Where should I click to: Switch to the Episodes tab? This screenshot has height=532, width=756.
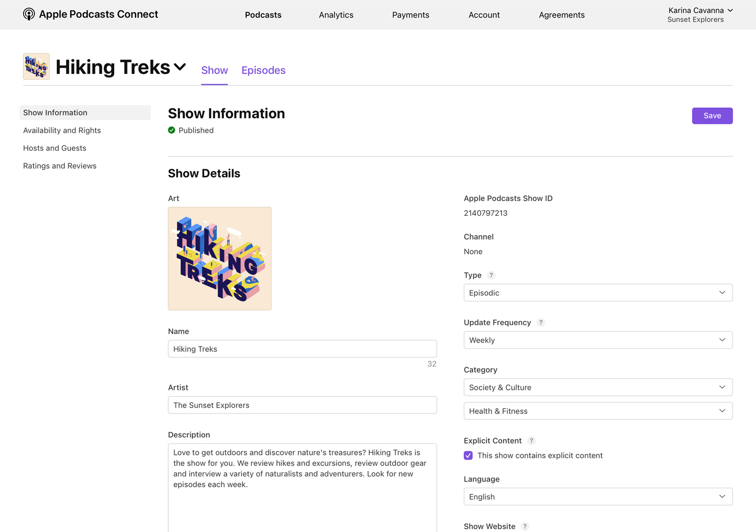click(x=263, y=70)
